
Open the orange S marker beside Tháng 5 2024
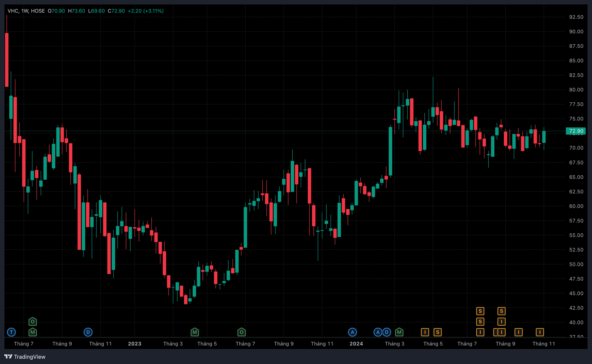(438, 332)
